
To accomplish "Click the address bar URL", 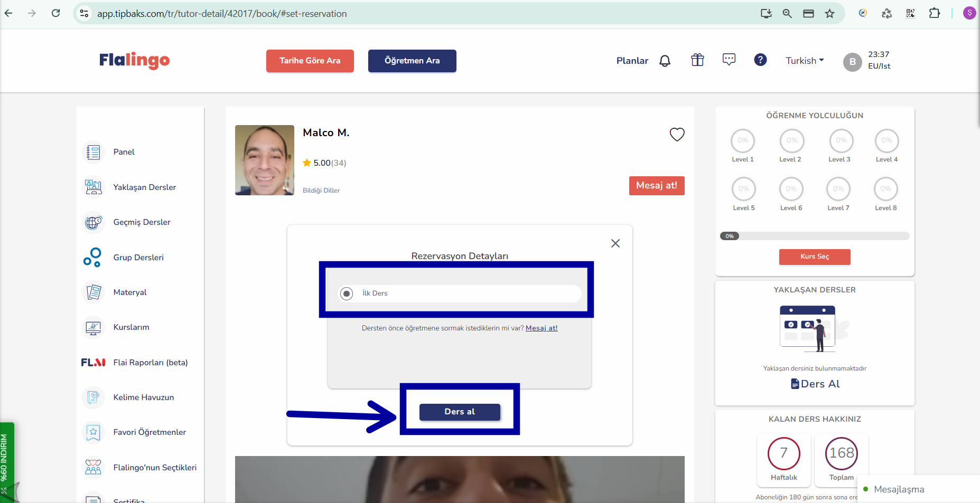I will coord(222,14).
